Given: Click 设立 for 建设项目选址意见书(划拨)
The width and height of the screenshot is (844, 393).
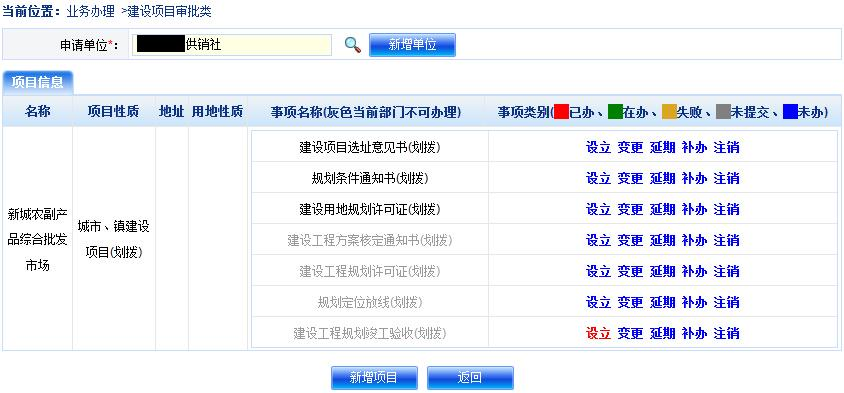Looking at the screenshot, I should coord(598,147).
